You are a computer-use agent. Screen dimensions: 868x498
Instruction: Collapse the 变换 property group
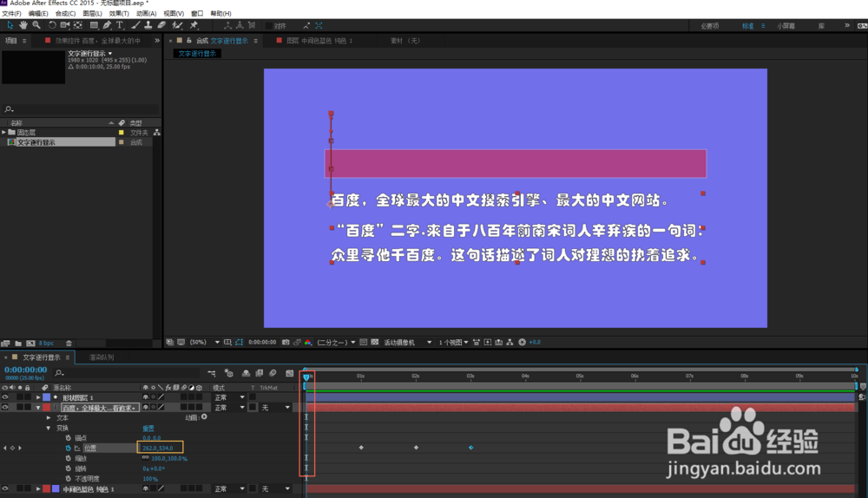(x=48, y=428)
